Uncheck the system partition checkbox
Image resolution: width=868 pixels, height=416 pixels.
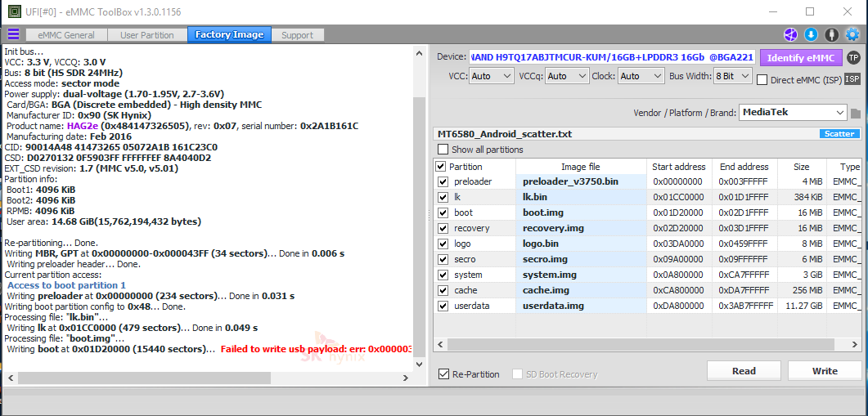tap(443, 275)
